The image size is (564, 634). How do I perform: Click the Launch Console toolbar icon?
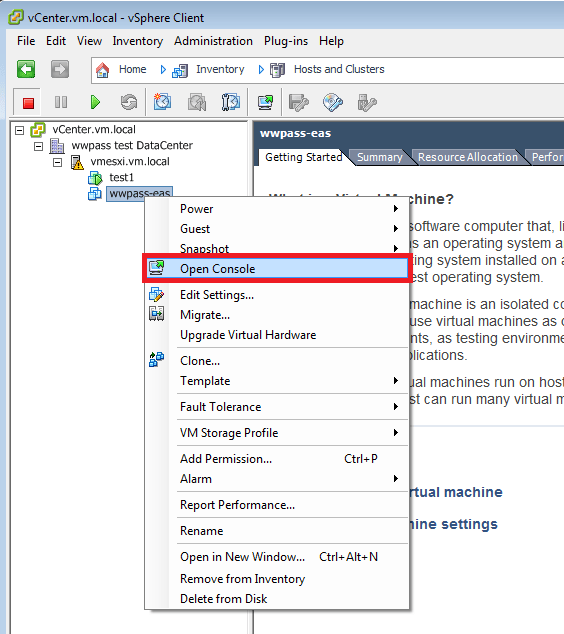point(265,102)
